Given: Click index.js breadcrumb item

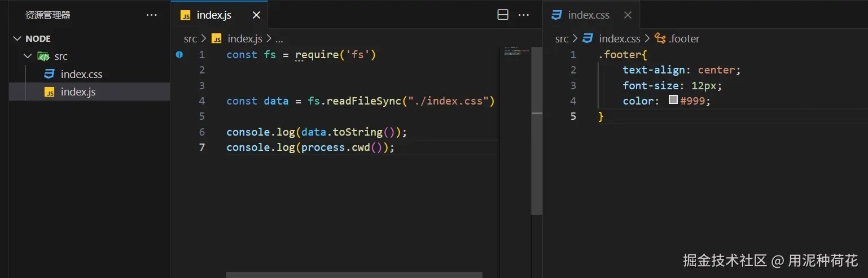Looking at the screenshot, I should point(245,39).
